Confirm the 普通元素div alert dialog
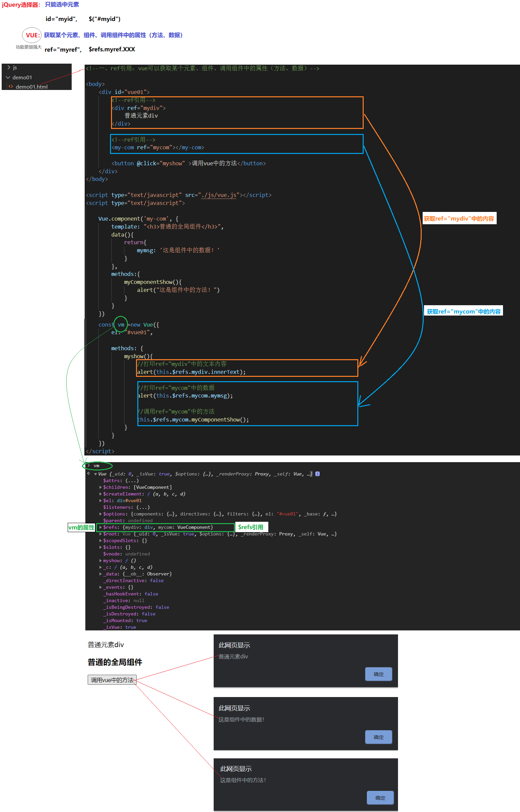This screenshot has height=812, width=520. [x=378, y=674]
